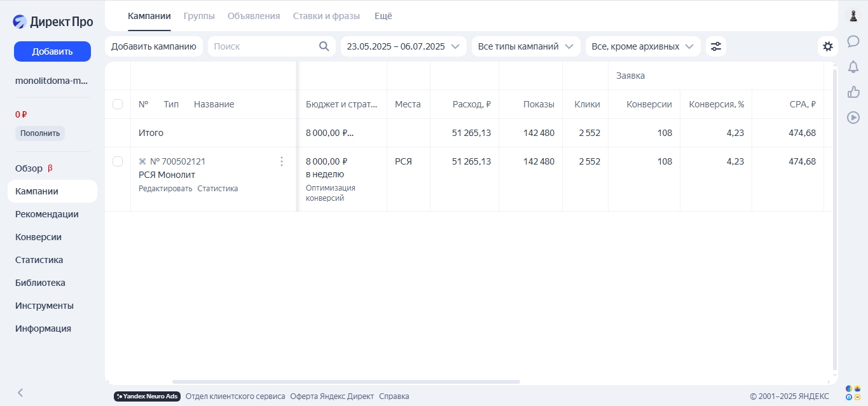
Task: Click the table settings gear icon
Action: pos(827,46)
